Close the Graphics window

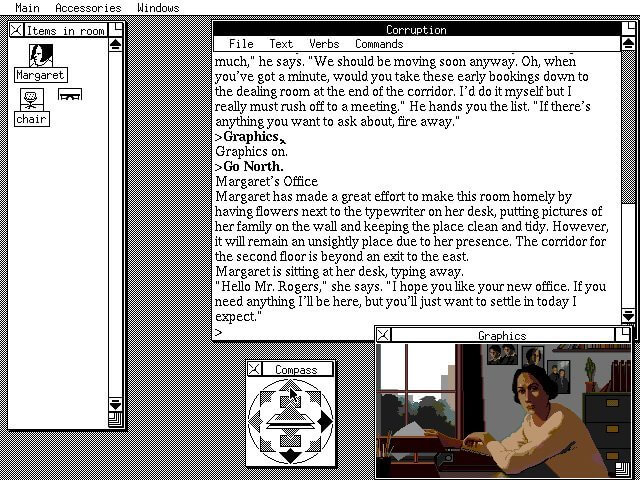coord(383,336)
